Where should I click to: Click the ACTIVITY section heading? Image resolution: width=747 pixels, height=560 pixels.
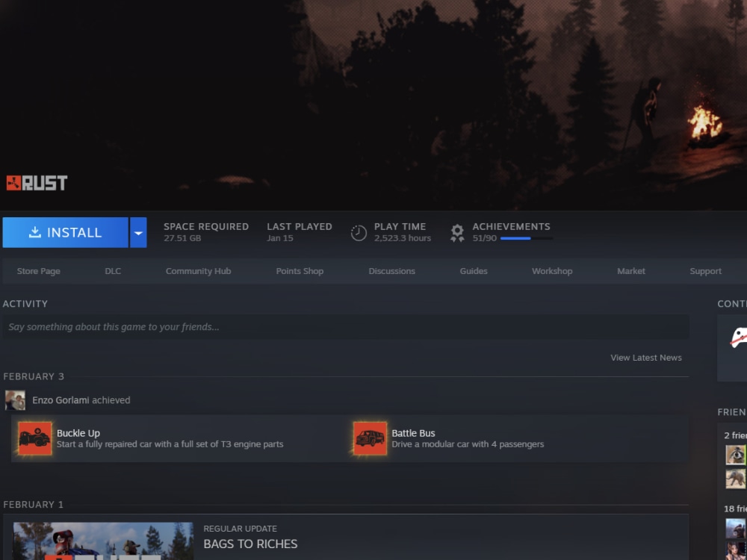25,304
